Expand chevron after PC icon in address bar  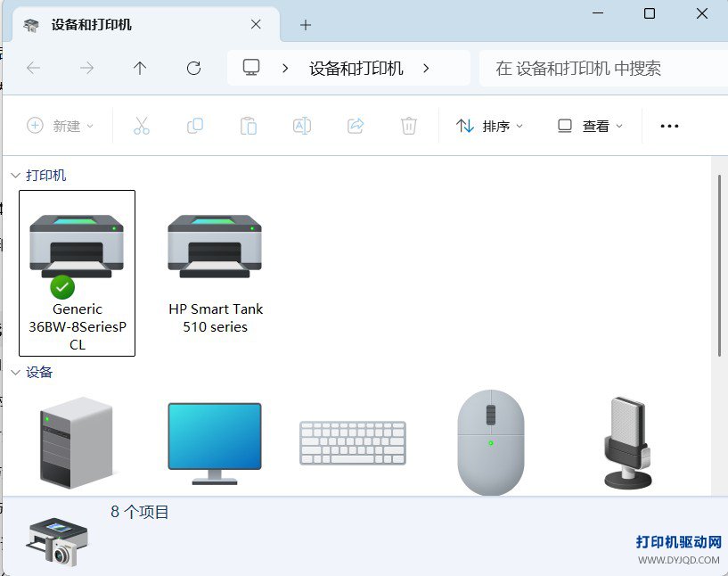coord(285,69)
